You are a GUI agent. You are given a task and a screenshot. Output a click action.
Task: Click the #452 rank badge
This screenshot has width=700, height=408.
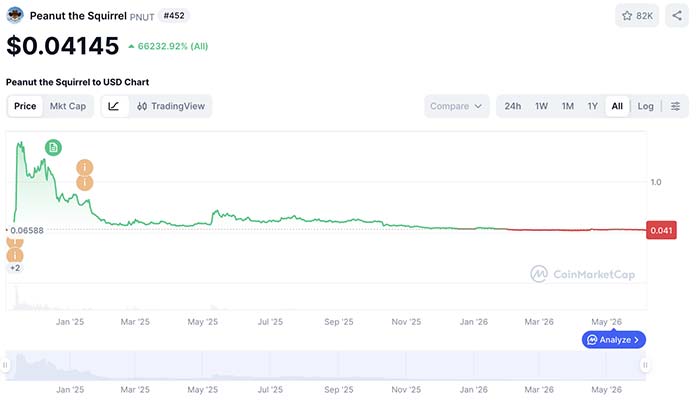coord(174,16)
